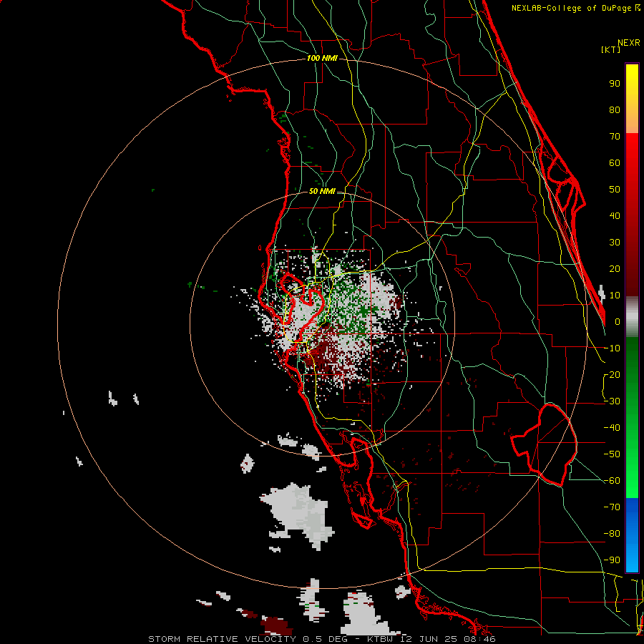
Task: Click the positive "30" scale value
Action: coord(615,243)
